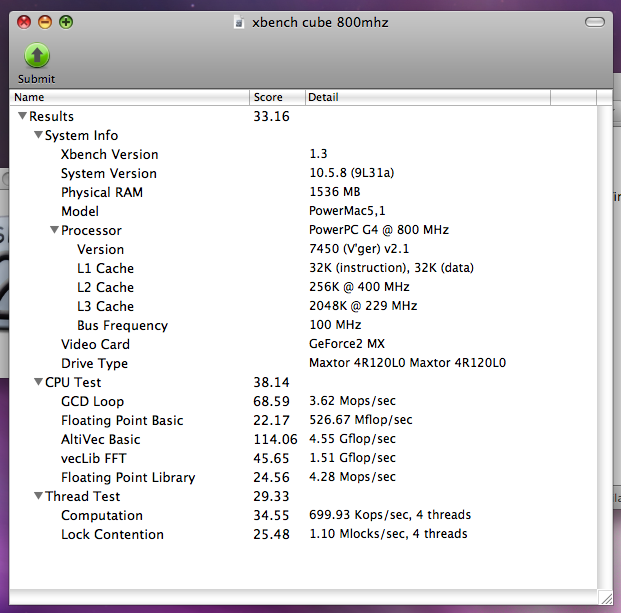Screen dimensions: 621x613
Task: Click the yellow minimize window button
Action: pos(45,22)
